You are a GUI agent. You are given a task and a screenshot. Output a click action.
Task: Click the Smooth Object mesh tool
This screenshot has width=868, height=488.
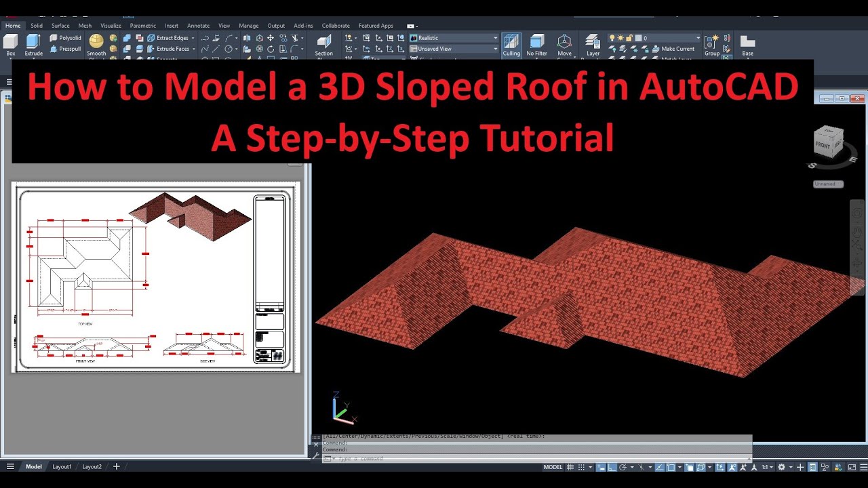click(x=96, y=45)
